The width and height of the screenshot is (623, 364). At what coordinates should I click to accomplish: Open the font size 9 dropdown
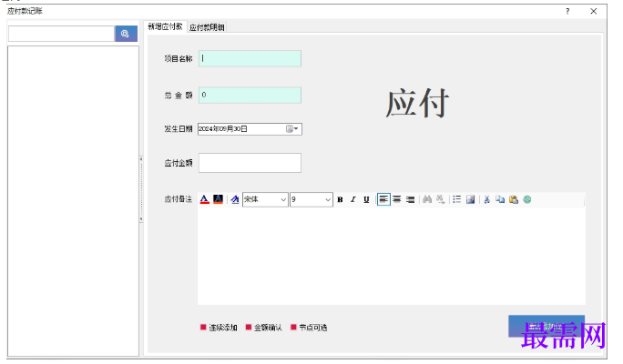click(311, 199)
